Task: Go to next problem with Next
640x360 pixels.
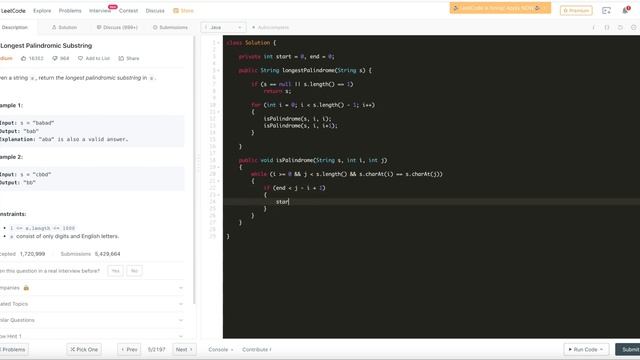Action: coord(184,349)
